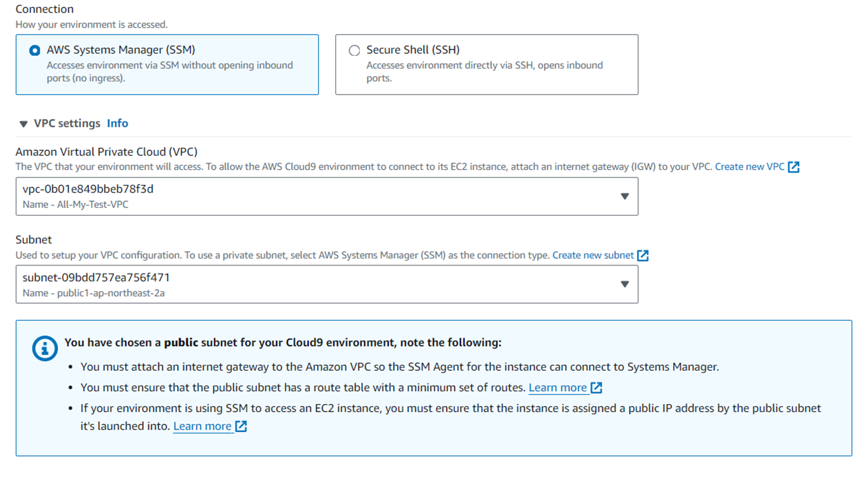Select the AWS Systems Manager (SSM) radio button
Image resolution: width=868 pixels, height=477 pixels.
[x=35, y=50]
